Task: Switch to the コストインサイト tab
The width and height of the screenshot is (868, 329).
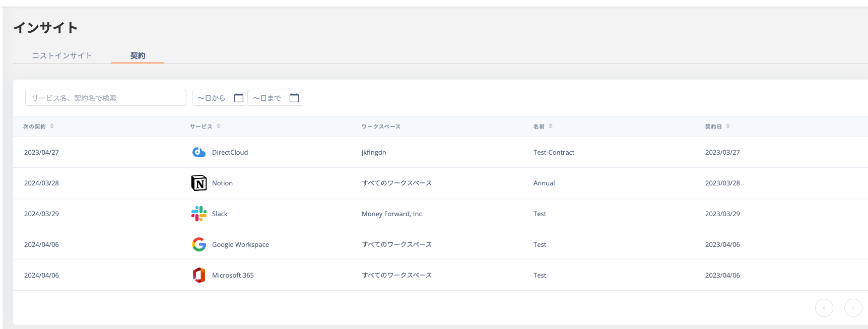Action: (x=62, y=55)
